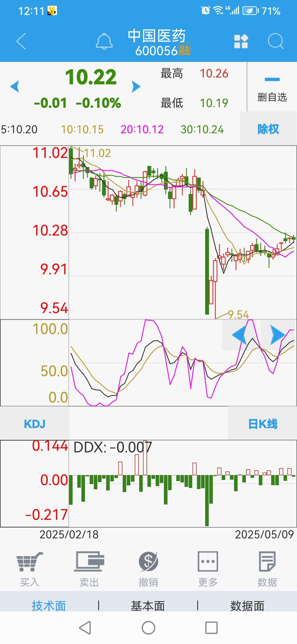Open the grid widgets icon in header
Screen dimensions: 297x644
click(x=241, y=41)
